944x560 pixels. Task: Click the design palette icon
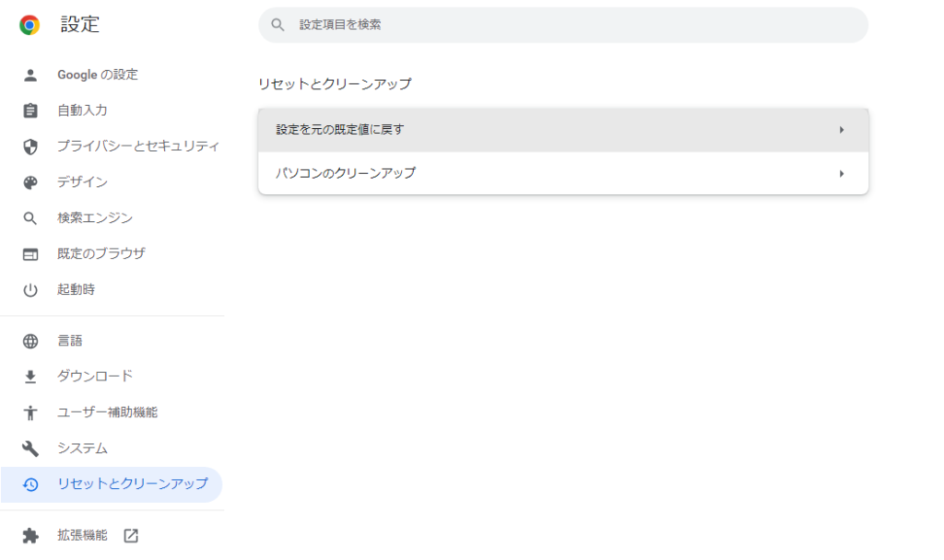point(30,182)
